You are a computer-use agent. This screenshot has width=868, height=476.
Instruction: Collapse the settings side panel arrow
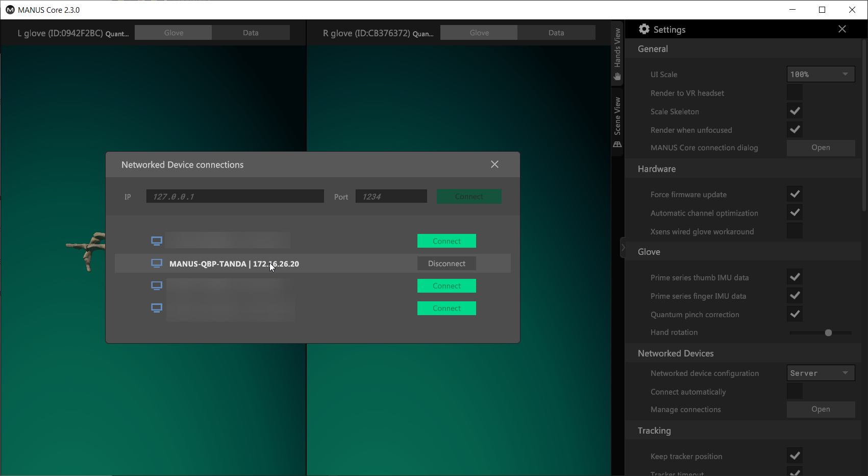623,248
